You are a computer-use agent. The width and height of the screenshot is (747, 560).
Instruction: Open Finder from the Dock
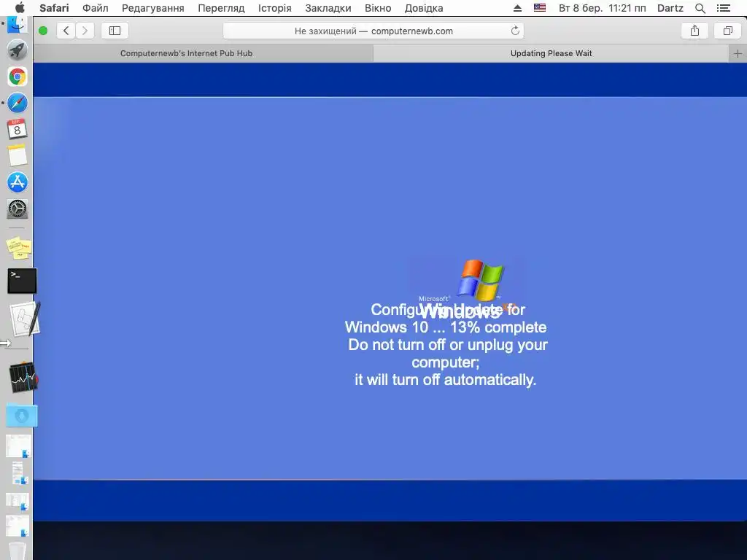(18, 25)
